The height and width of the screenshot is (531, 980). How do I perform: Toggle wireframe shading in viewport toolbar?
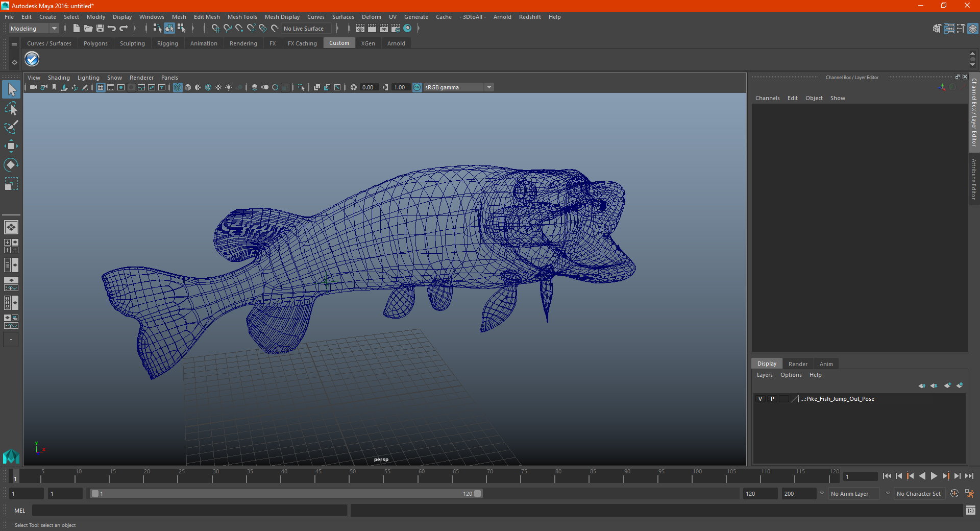point(178,87)
